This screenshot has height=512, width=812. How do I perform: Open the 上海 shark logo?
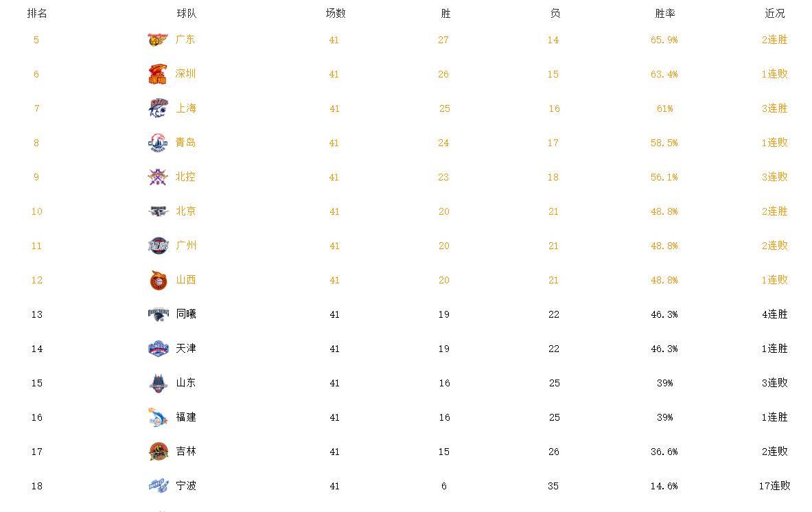[158, 108]
